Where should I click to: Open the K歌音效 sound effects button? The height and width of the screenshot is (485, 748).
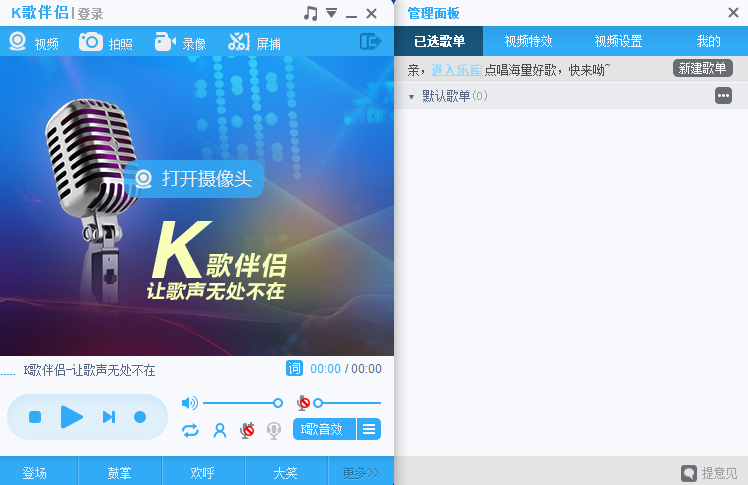click(x=324, y=429)
